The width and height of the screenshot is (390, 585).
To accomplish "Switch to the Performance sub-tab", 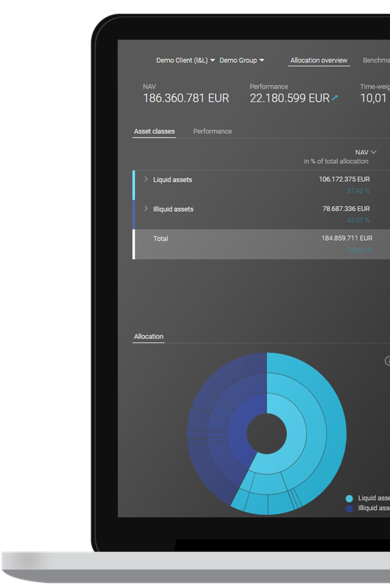I will (212, 131).
